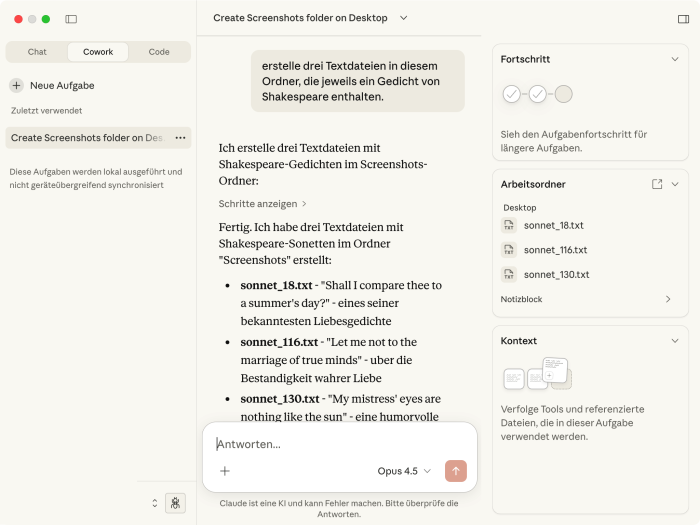
Task: Click the bold sonnet_18.txt bullet text
Action: (x=276, y=285)
